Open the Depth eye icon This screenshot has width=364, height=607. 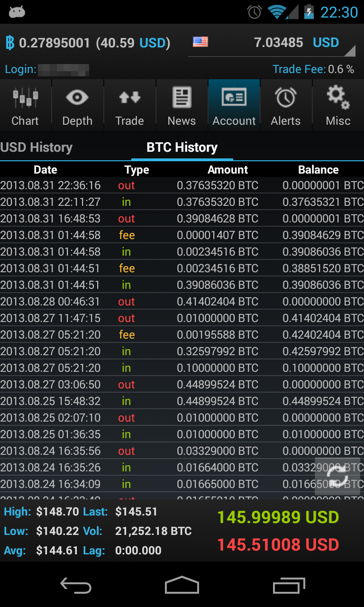point(77,98)
